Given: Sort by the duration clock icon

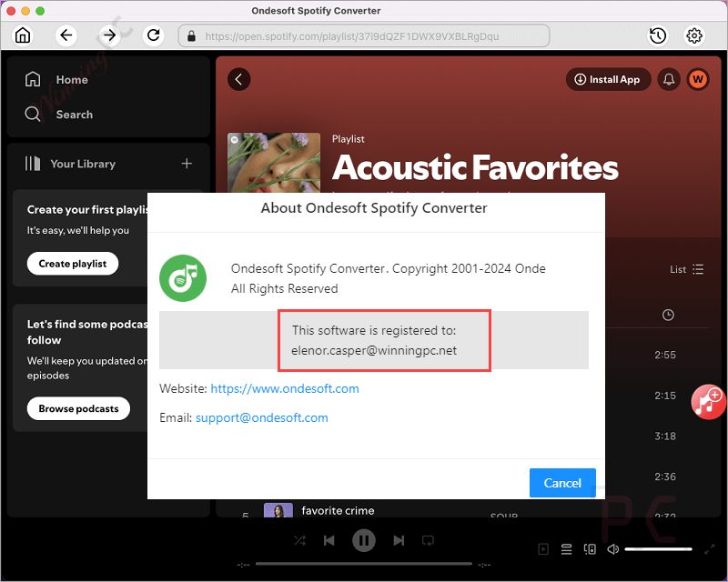Looking at the screenshot, I should (x=668, y=316).
